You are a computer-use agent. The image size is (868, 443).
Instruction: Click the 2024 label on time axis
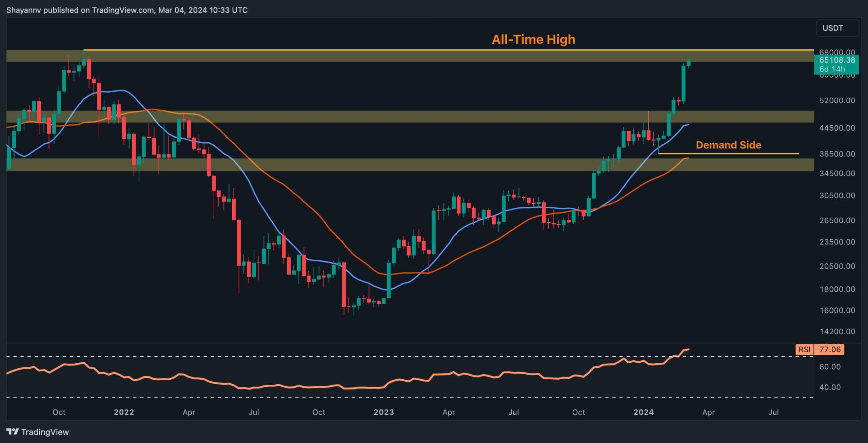[x=644, y=412]
